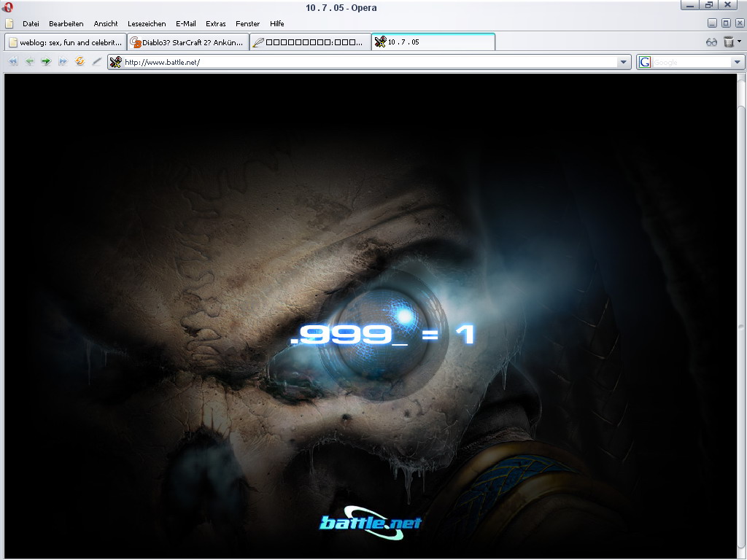Image resolution: width=747 pixels, height=560 pixels.
Task: Open the trash can dropdown arrow
Action: click(x=739, y=42)
